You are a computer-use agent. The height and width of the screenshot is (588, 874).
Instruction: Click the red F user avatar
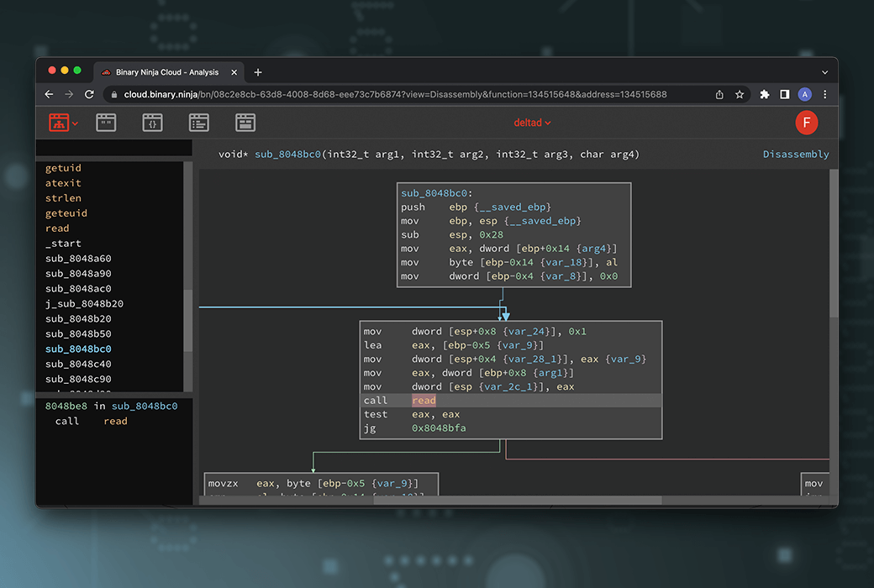click(806, 123)
